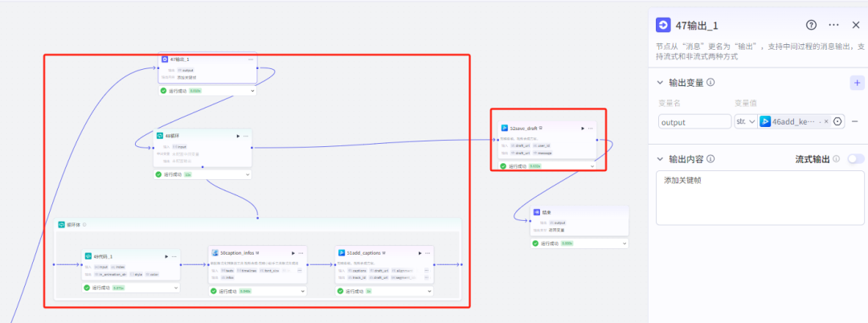Add a new output variable with plus button
868x323 pixels.
pyautogui.click(x=857, y=83)
